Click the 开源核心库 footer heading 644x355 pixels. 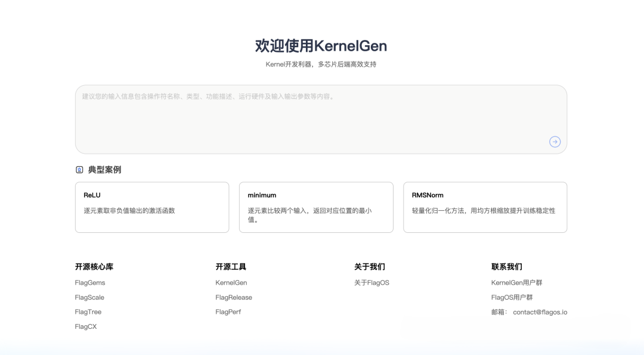[94, 267]
